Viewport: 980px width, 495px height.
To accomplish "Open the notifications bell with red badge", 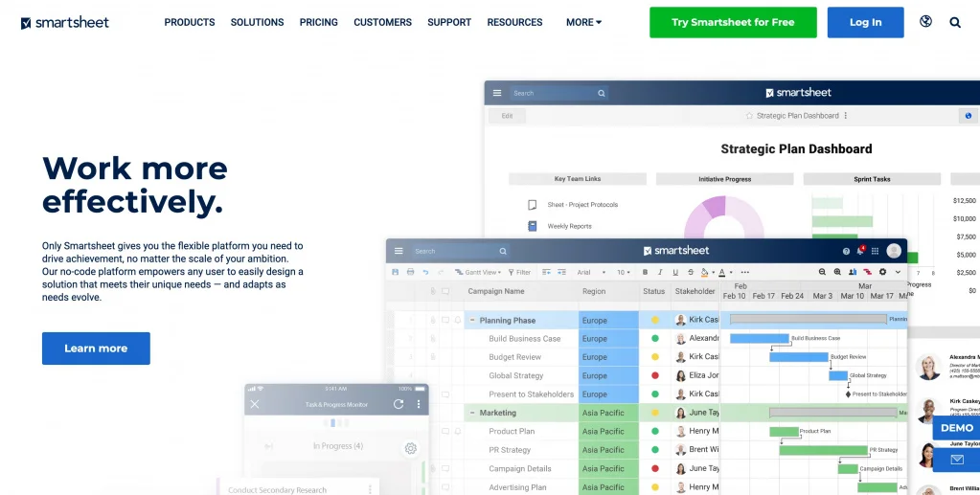I will click(860, 251).
